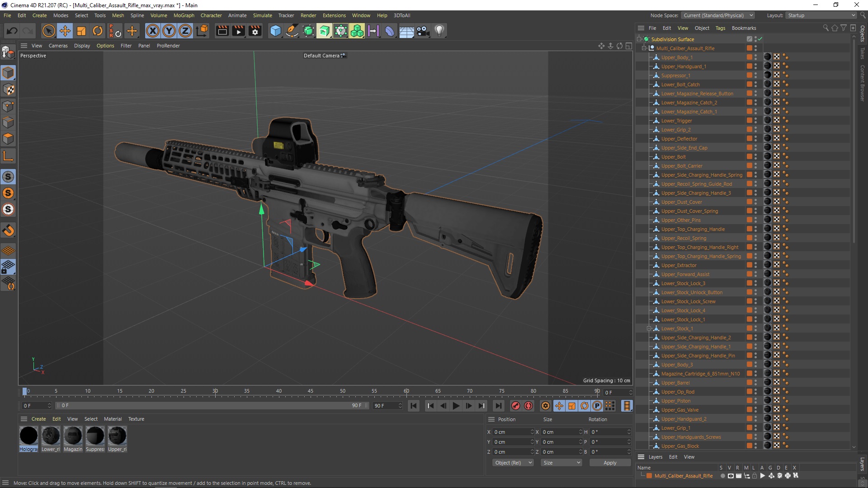Click the Record active object icon
The image size is (868, 488).
click(x=515, y=406)
